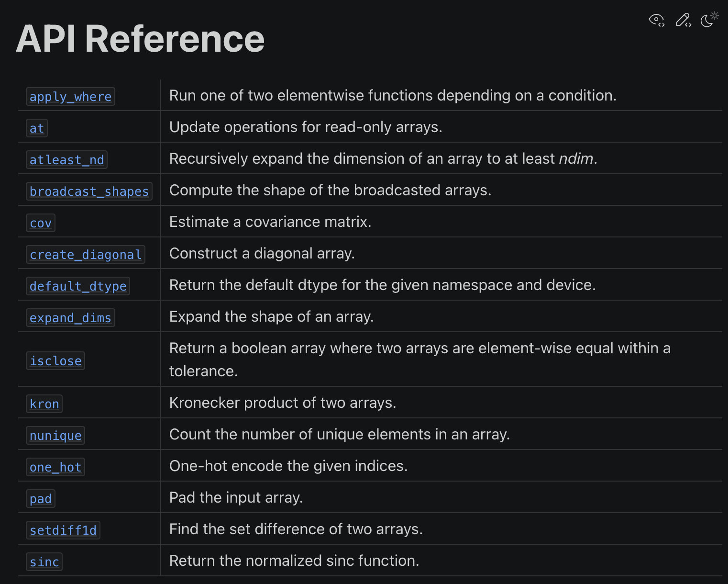Click the create_diagonal link
Image resolution: width=728 pixels, height=584 pixels.
click(86, 255)
